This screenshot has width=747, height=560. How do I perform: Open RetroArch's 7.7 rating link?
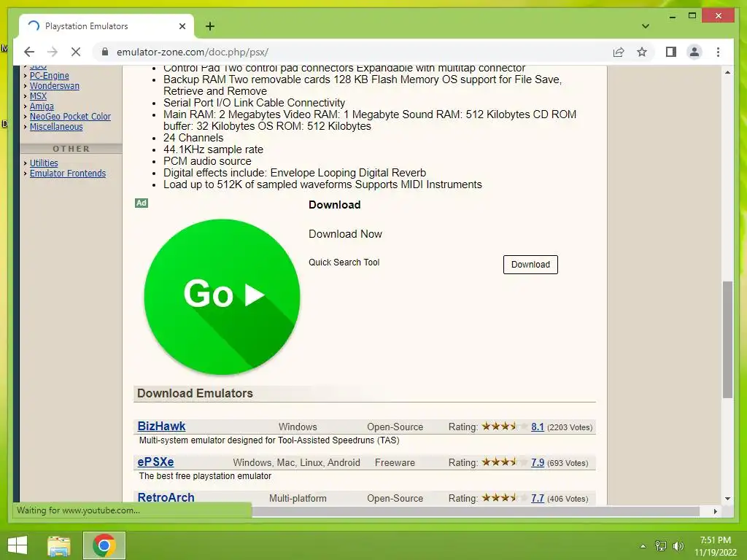tap(538, 498)
